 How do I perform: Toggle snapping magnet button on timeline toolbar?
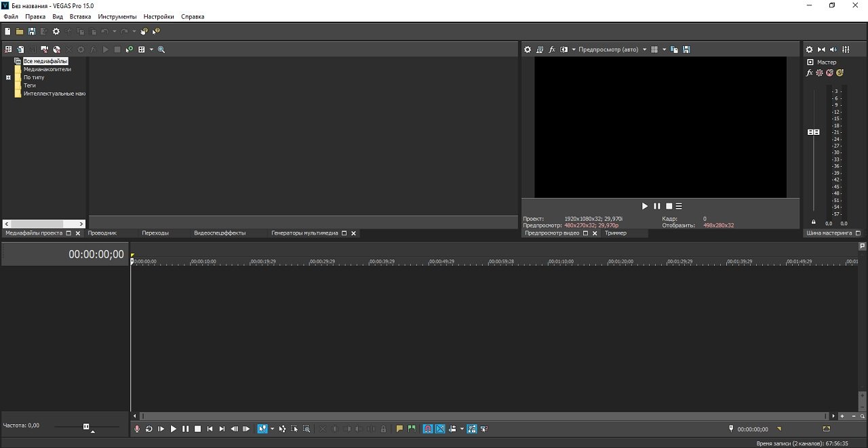428,429
